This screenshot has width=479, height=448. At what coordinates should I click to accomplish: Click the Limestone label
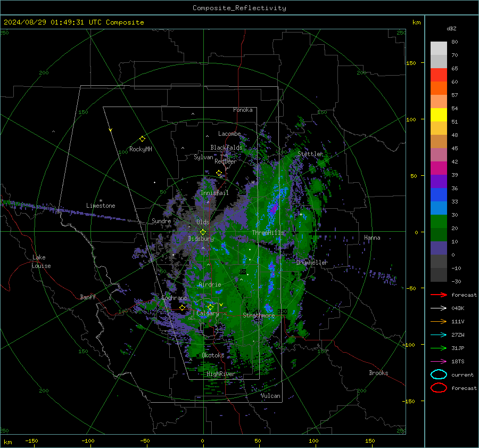tap(101, 206)
